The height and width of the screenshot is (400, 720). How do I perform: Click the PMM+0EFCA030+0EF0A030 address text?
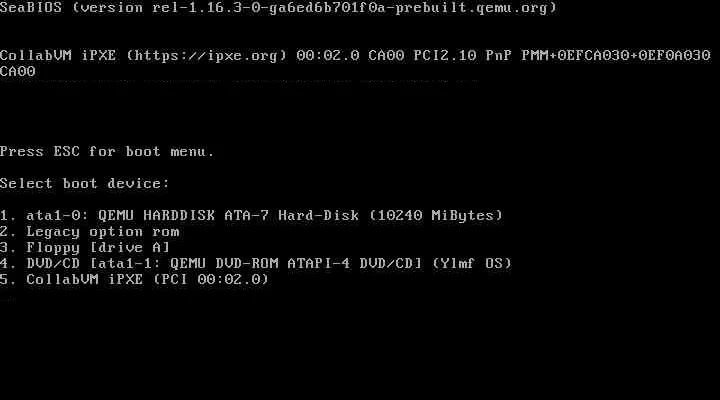click(x=616, y=56)
